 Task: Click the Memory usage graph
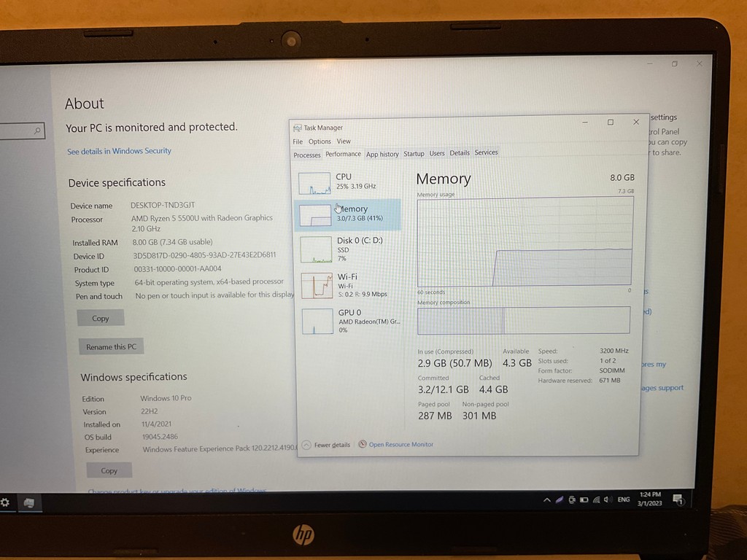(525, 242)
